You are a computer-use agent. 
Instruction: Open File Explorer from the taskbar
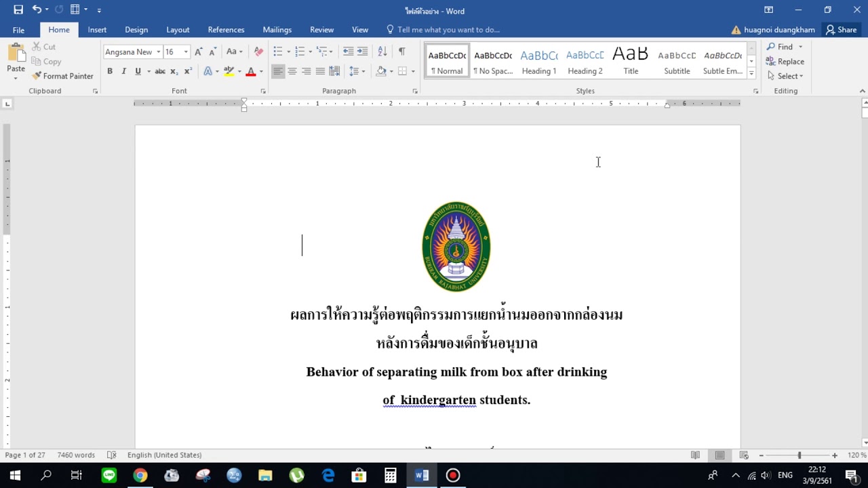tap(265, 476)
